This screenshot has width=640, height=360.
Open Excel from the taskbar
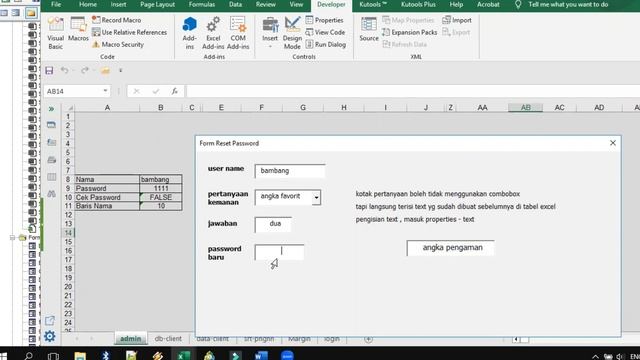tap(183, 356)
